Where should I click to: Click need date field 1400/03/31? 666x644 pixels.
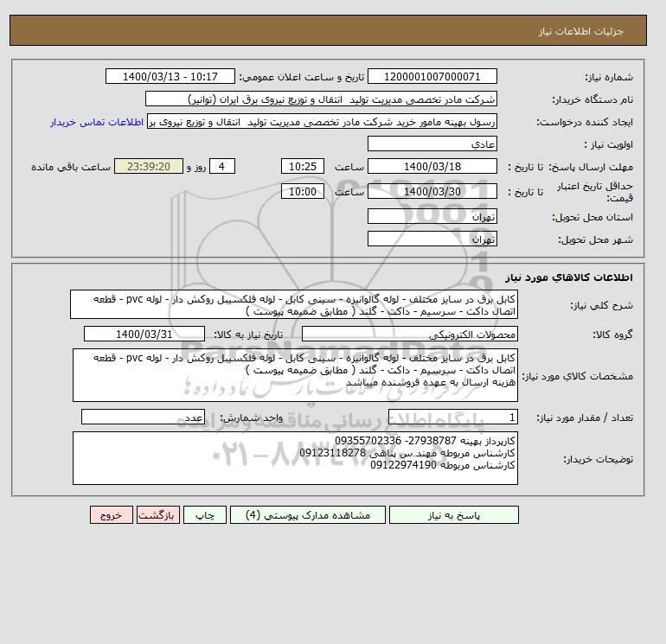(144, 334)
